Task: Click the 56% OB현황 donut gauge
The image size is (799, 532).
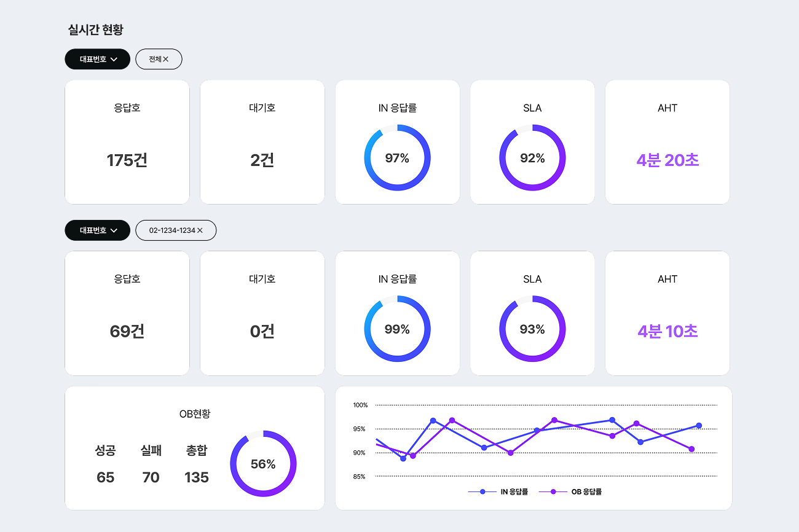Action: (263, 464)
